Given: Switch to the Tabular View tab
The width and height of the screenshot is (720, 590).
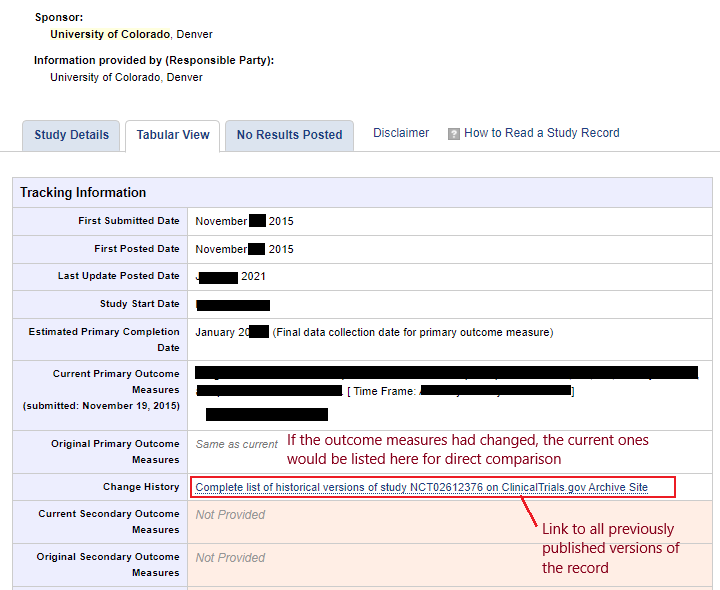Looking at the screenshot, I should (x=173, y=136).
